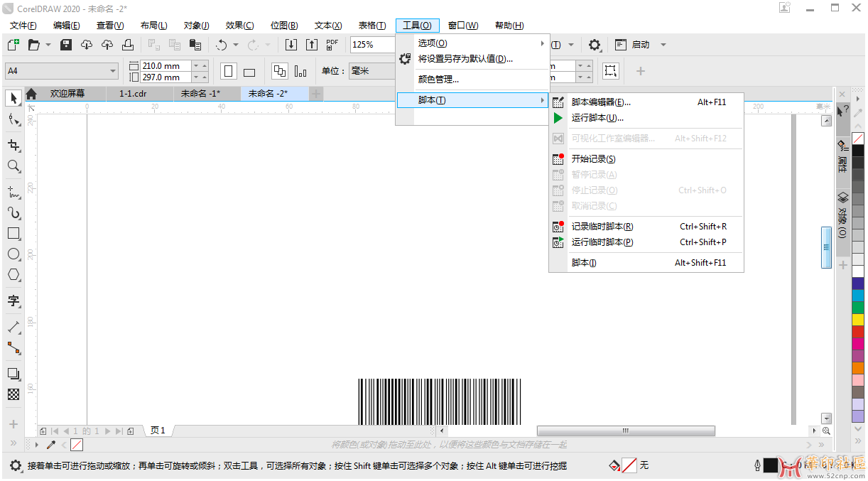Select the Connector tool
The width and height of the screenshot is (868, 481).
pos(13,347)
